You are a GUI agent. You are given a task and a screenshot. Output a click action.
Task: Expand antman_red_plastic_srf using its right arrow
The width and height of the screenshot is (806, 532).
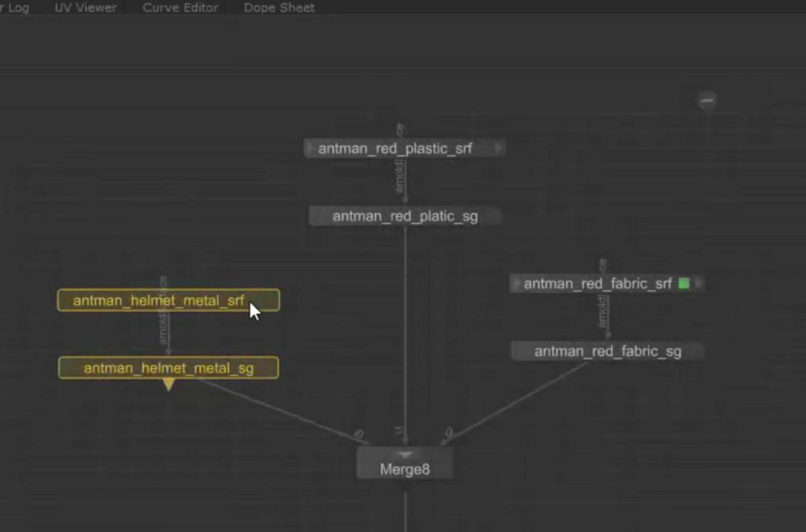tap(498, 148)
